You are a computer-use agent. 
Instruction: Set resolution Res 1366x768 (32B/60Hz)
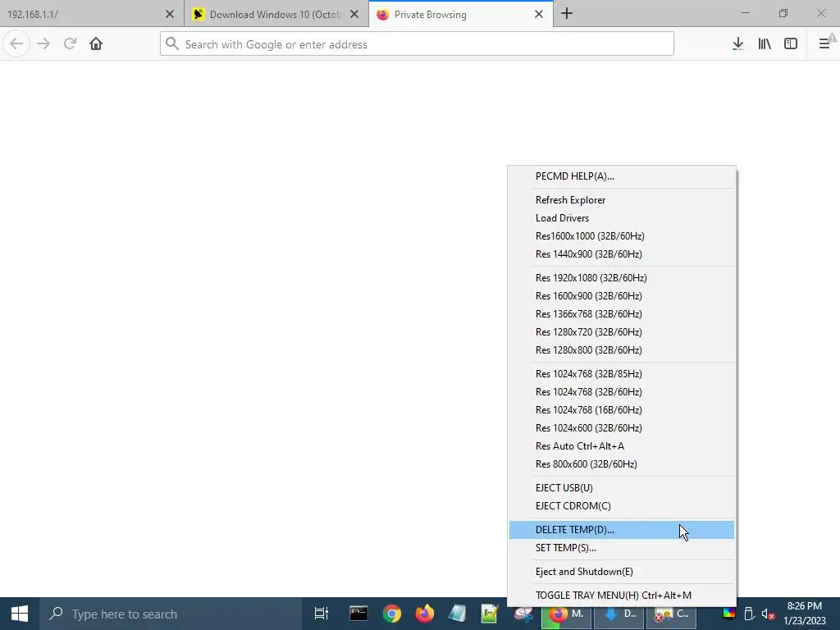click(x=622, y=314)
